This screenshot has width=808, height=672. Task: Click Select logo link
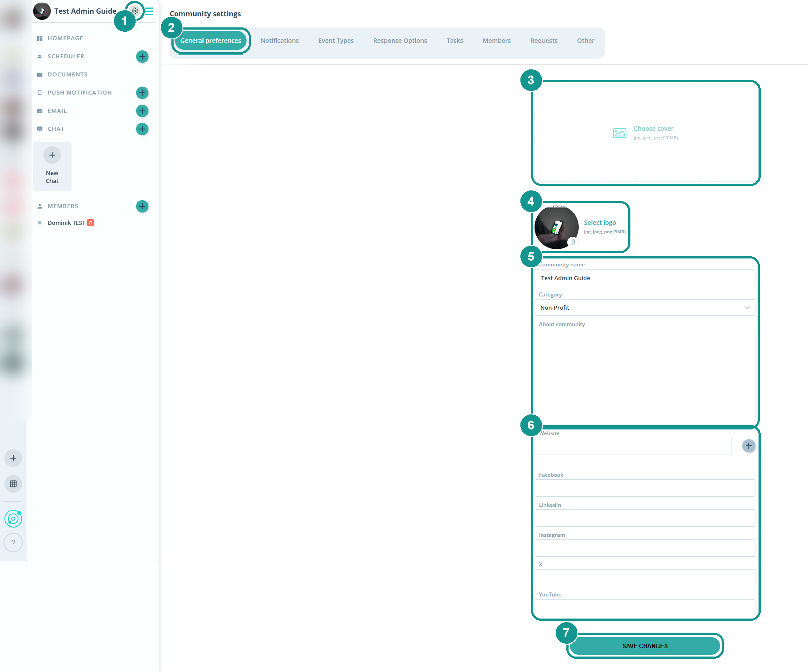pyautogui.click(x=600, y=223)
